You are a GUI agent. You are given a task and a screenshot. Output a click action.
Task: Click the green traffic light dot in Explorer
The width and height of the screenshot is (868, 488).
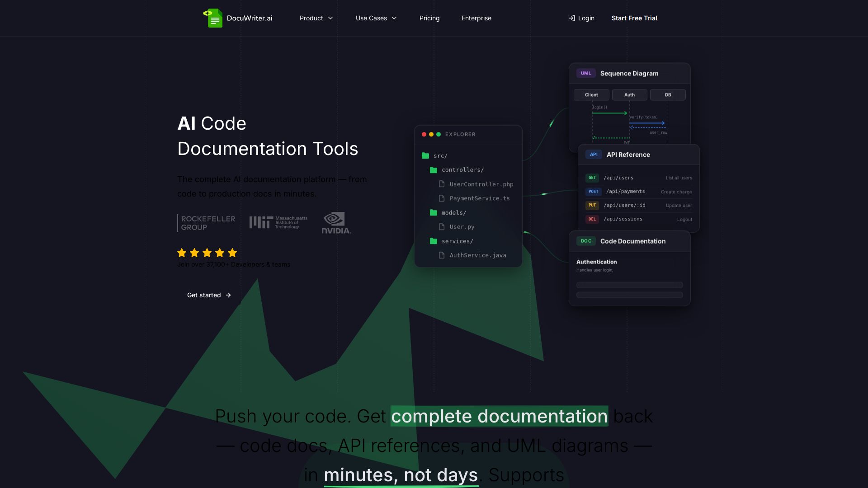coord(439,134)
